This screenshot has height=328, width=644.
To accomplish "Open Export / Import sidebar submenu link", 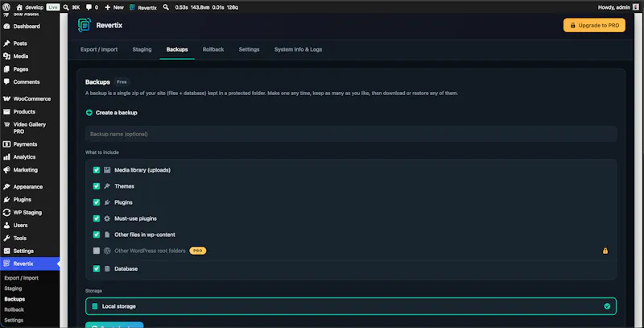I will [22, 278].
